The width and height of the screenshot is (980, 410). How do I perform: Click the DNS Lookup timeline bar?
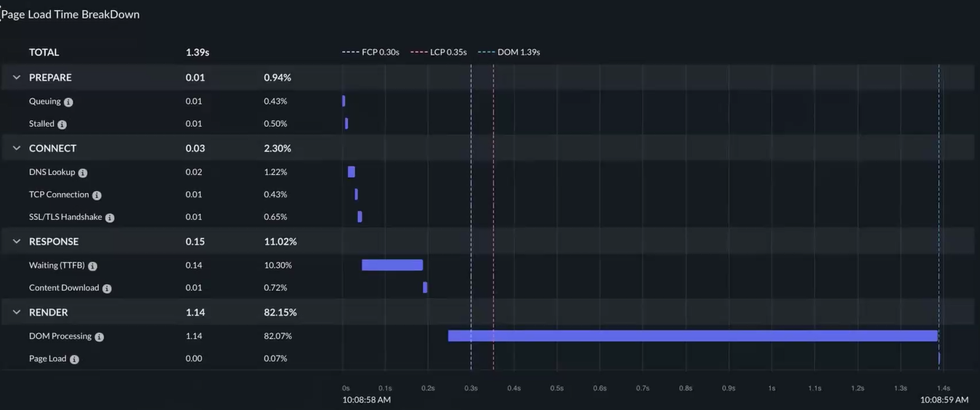click(x=352, y=172)
